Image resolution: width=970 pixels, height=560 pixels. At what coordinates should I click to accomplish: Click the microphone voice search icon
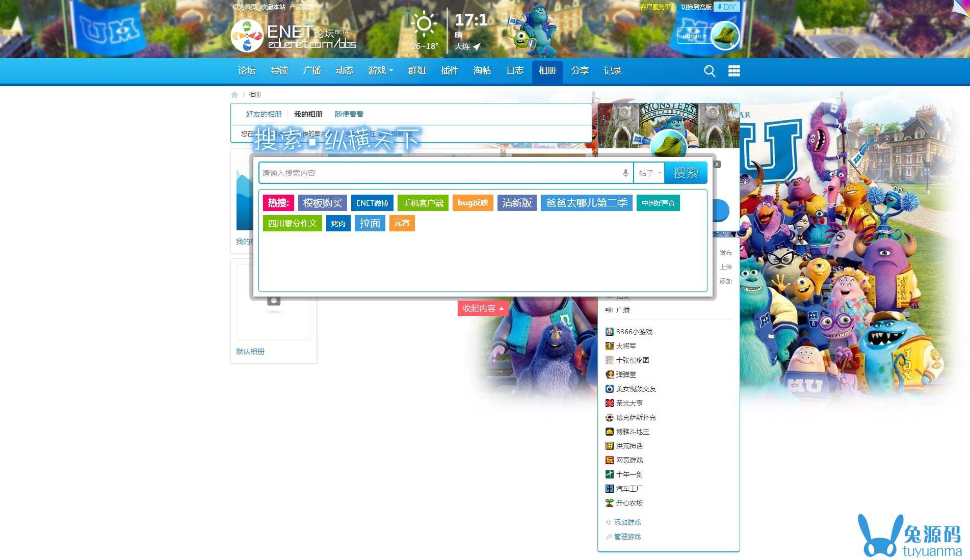(x=625, y=173)
